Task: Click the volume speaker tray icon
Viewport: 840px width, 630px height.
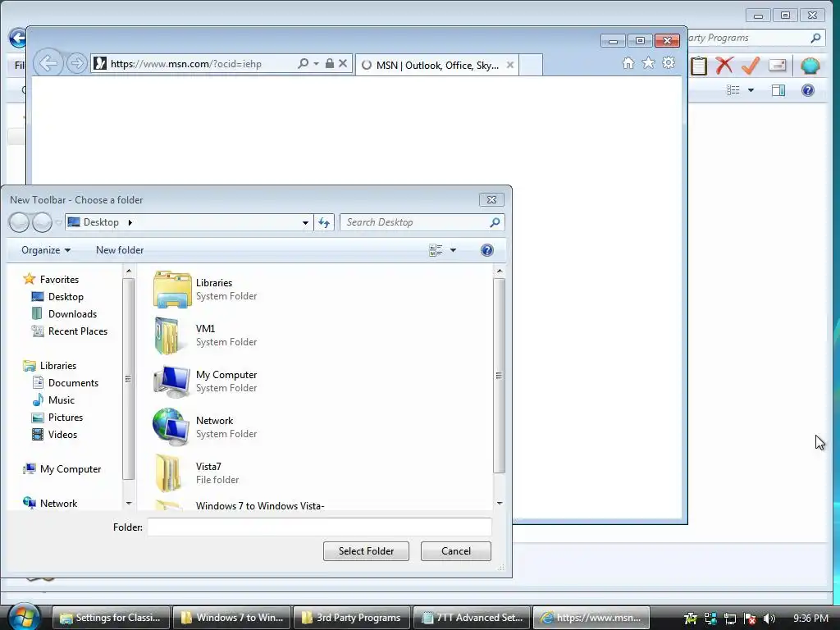Action: [x=769, y=619]
